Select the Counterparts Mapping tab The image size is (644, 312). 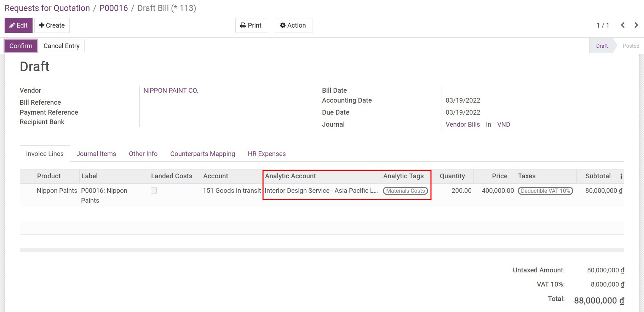click(202, 154)
